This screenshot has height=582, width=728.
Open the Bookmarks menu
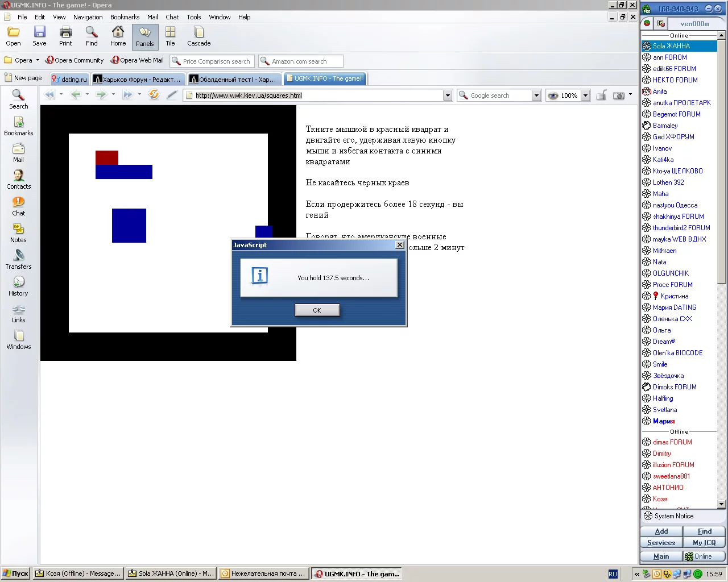pyautogui.click(x=125, y=17)
